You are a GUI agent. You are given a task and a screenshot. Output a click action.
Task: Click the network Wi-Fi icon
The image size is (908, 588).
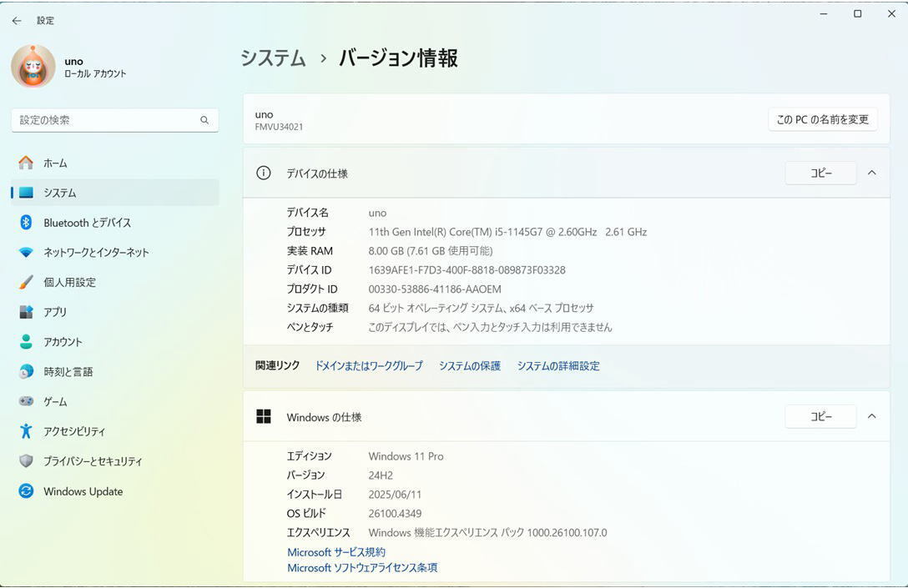(x=26, y=253)
